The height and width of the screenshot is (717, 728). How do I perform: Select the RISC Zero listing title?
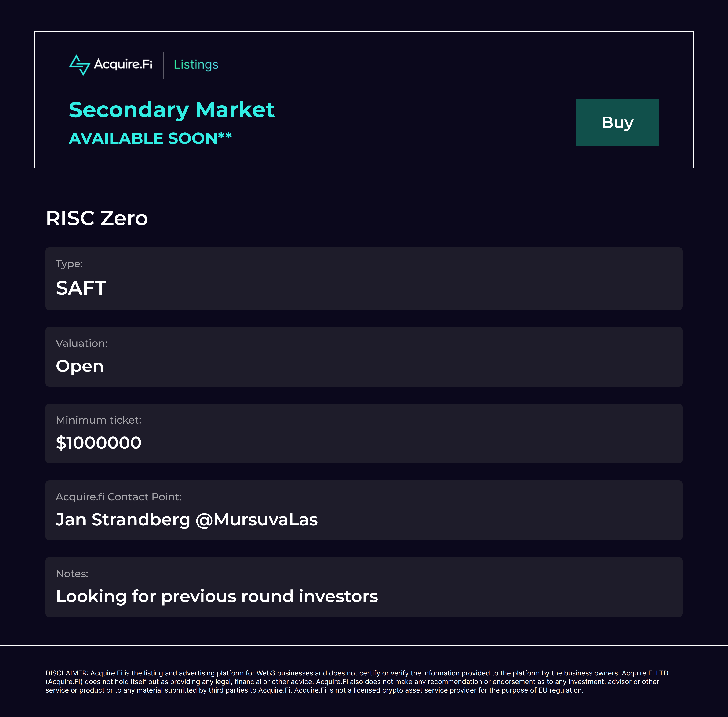point(97,218)
